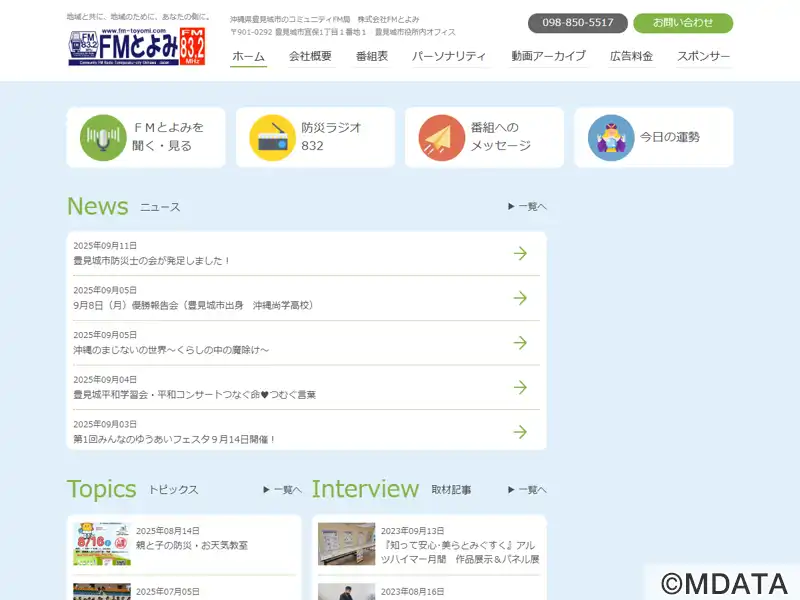The image size is (800, 600).
Task: Expand the Interview 一覧へ list link
Action: [x=528, y=490]
